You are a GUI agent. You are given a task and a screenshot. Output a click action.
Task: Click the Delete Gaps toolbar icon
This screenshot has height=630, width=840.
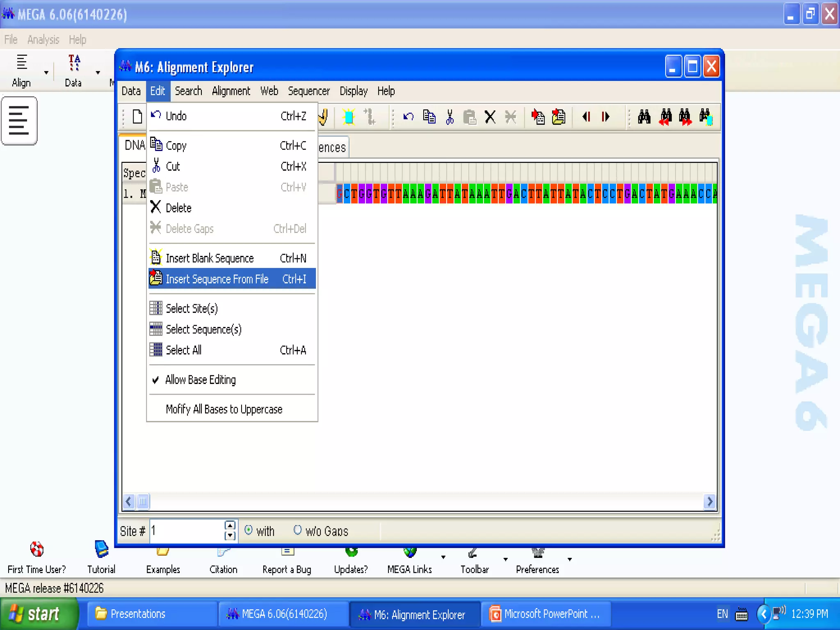pos(511,117)
